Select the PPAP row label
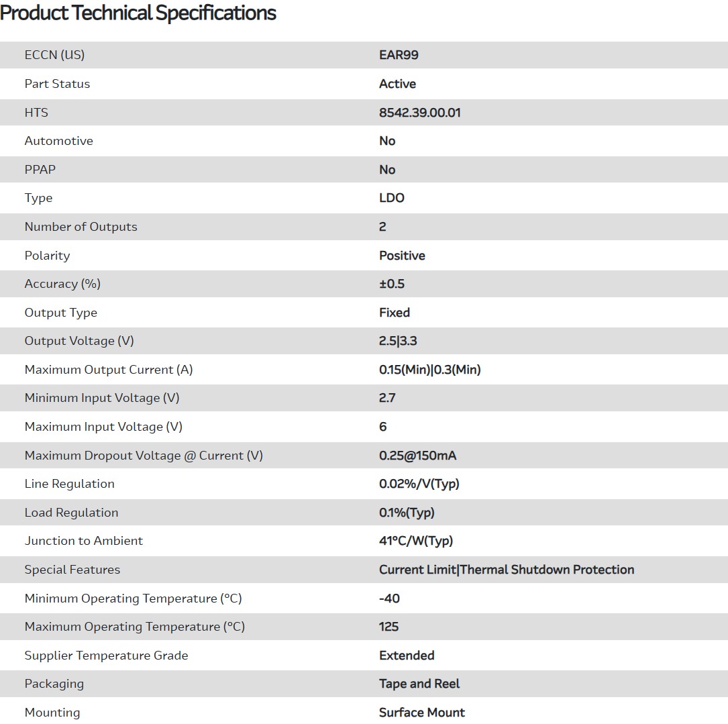728x724 pixels. coord(40,170)
